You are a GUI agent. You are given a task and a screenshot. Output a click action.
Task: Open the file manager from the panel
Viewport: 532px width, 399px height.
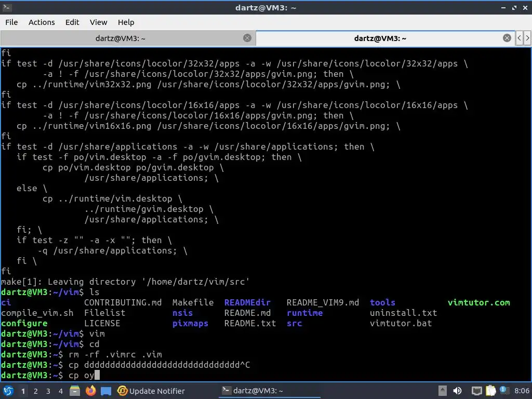(75, 391)
